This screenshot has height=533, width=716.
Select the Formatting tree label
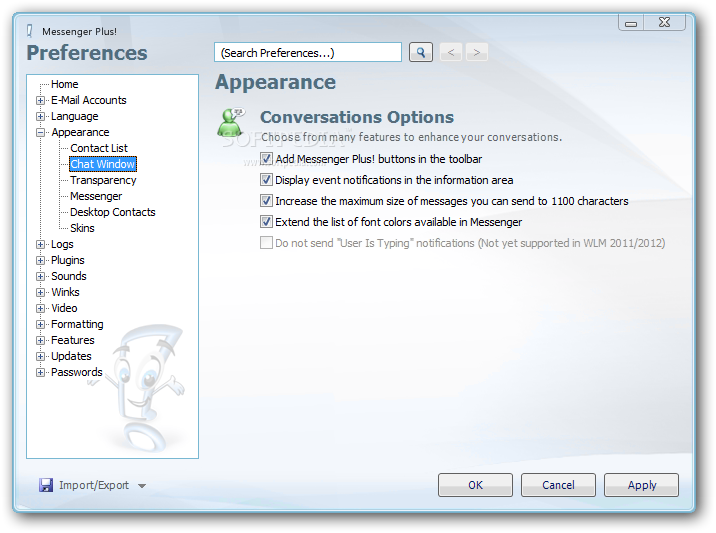[77, 324]
